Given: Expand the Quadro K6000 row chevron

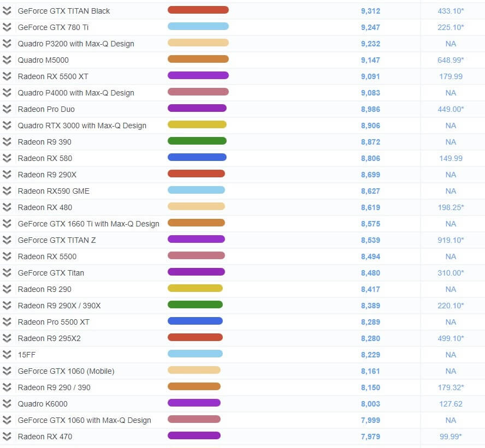Looking at the screenshot, I should 7,404.
